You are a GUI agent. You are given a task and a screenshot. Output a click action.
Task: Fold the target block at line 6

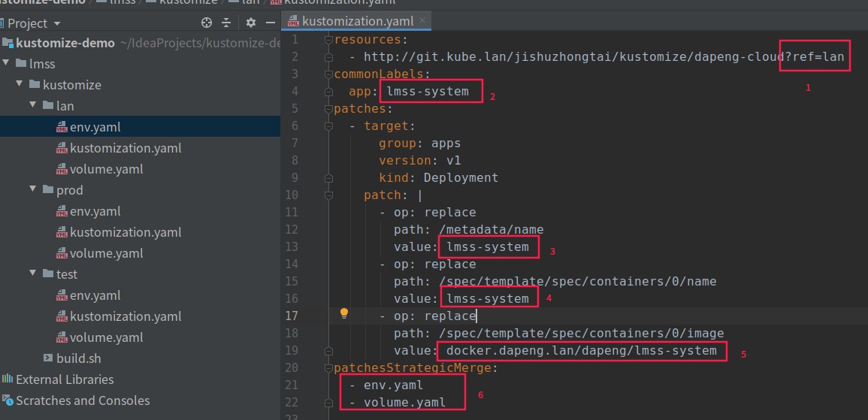click(329, 126)
